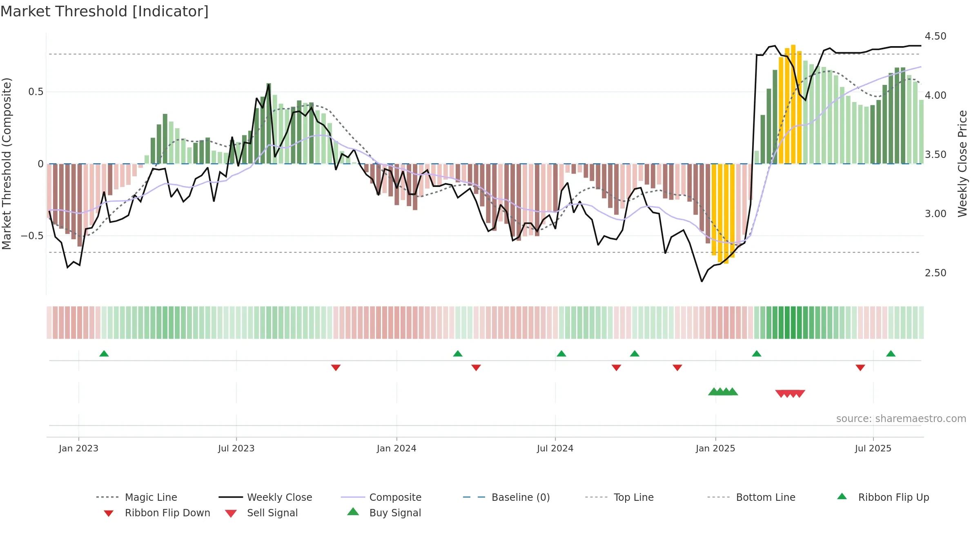
Task: Click the Jan 2024 x-axis label
Action: tap(396, 448)
